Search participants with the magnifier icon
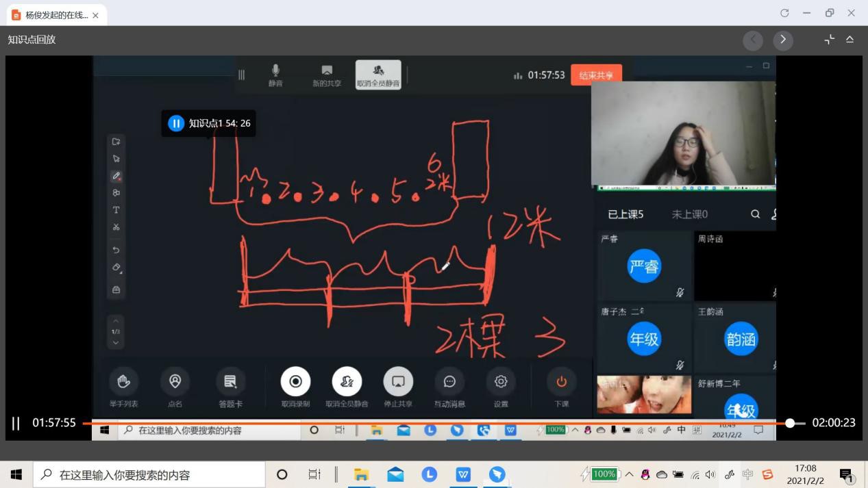The width and height of the screenshot is (868, 488). tap(755, 214)
